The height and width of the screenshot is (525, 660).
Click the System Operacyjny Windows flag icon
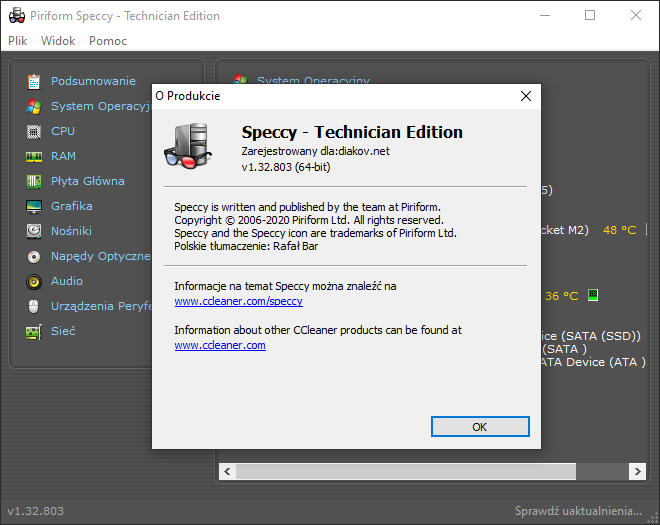(34, 107)
